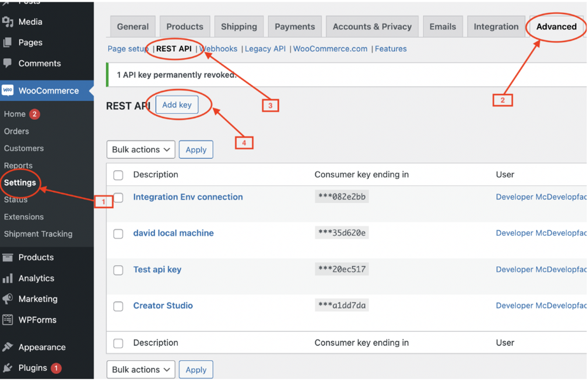Tick the Test api key checkbox

click(118, 270)
